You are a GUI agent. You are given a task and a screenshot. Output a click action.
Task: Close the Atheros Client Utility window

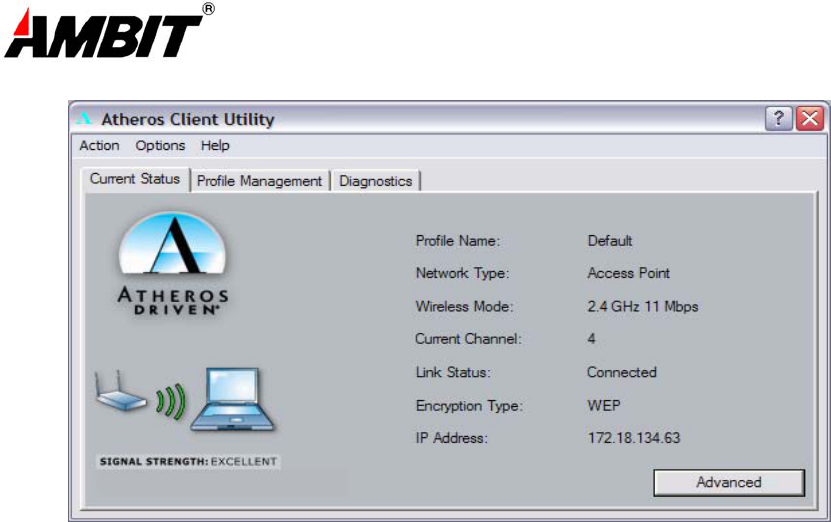810,118
